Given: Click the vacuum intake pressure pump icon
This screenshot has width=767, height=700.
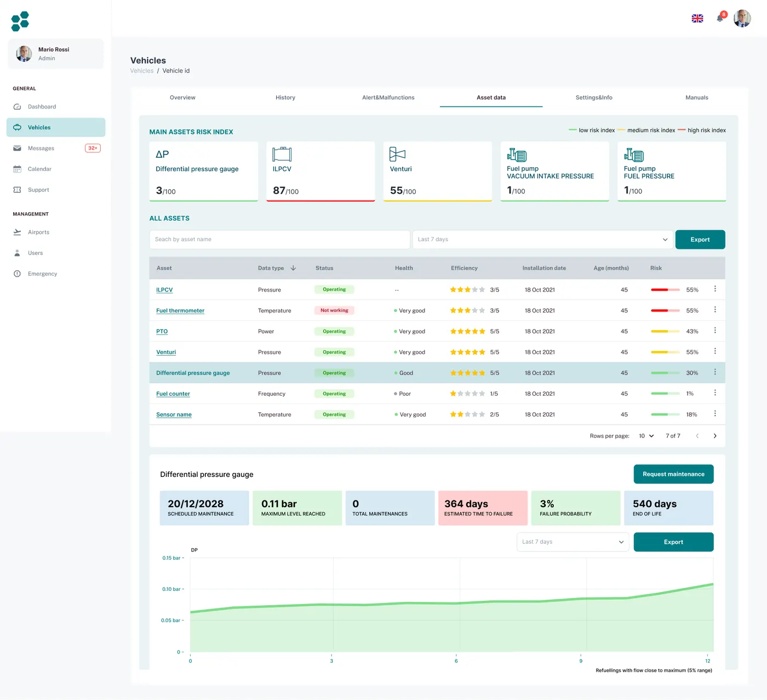Looking at the screenshot, I should click(x=517, y=155).
